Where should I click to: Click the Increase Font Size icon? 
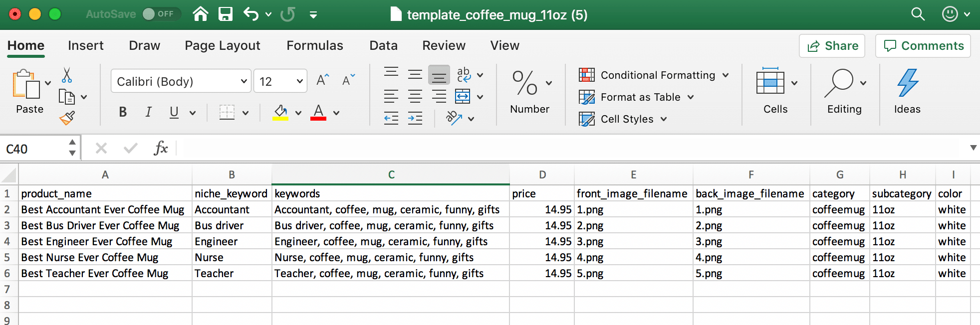323,80
